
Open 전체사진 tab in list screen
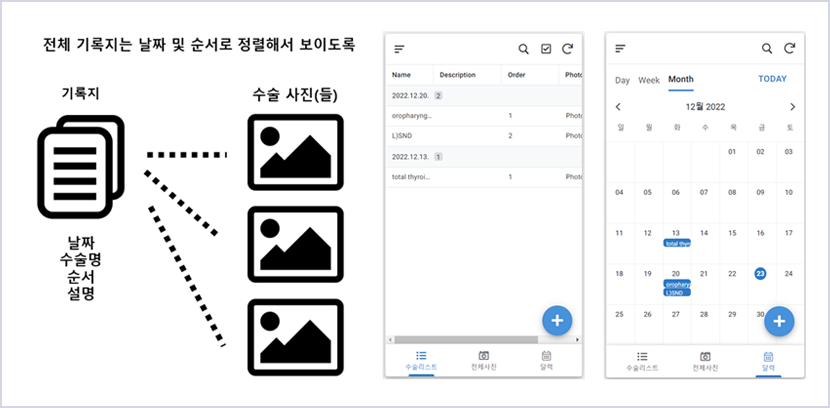pyautogui.click(x=484, y=361)
